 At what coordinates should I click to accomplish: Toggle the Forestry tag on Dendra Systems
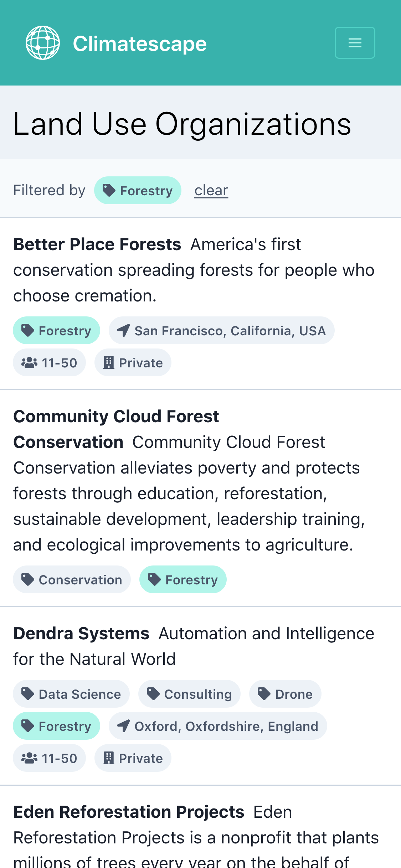56,726
